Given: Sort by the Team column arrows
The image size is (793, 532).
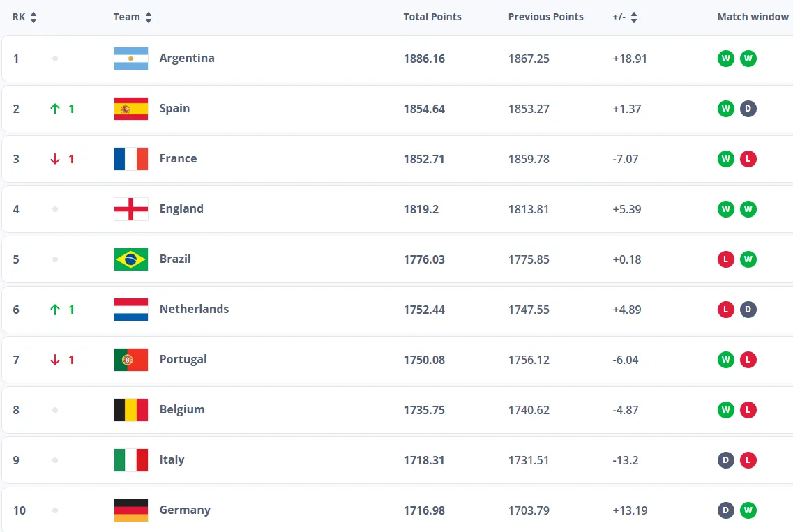Looking at the screenshot, I should click(149, 17).
